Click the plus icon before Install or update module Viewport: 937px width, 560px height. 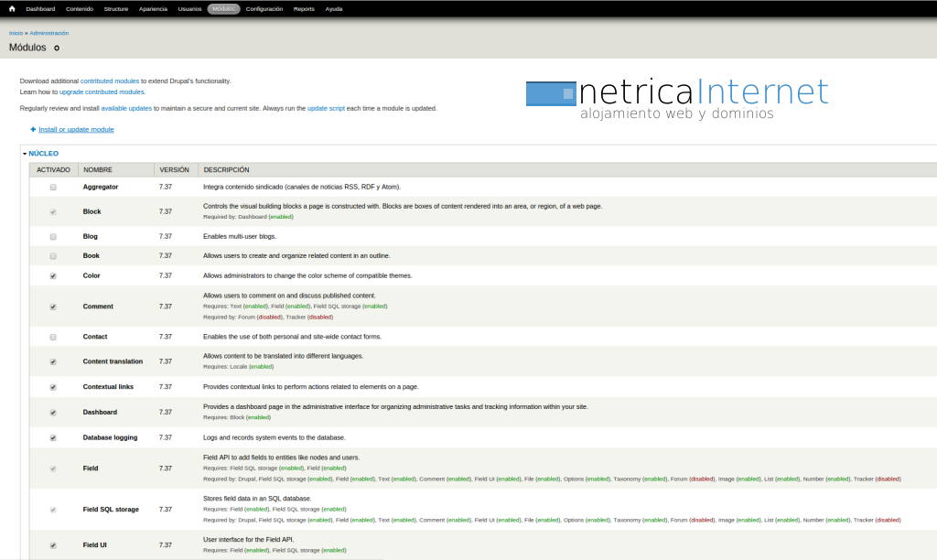[33, 129]
